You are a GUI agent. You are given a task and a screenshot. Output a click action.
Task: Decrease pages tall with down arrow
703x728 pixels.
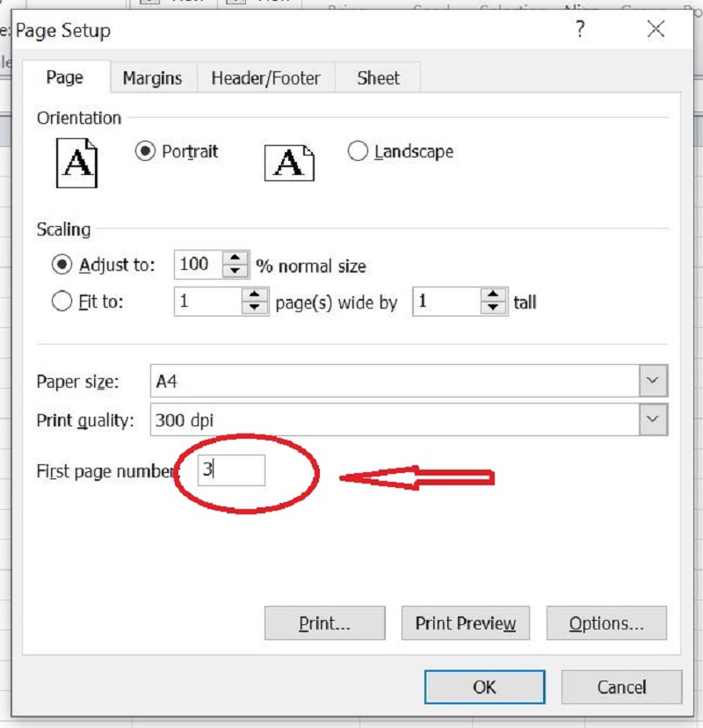coord(493,308)
